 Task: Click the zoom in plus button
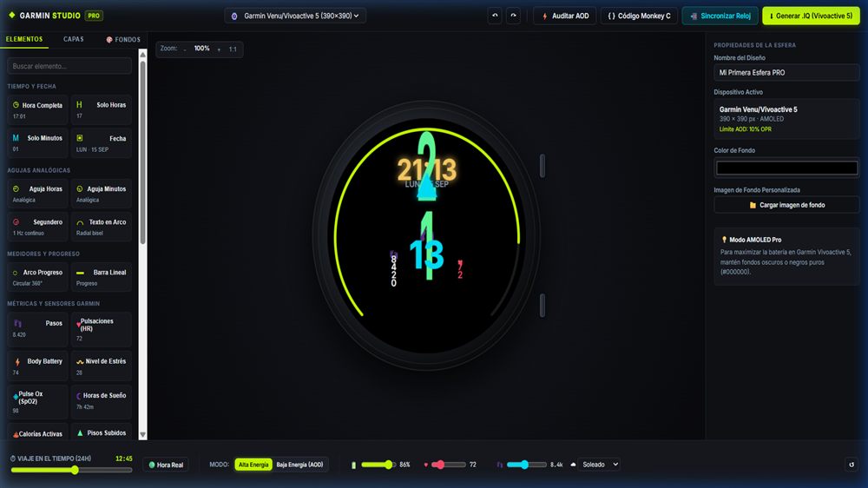coord(219,49)
